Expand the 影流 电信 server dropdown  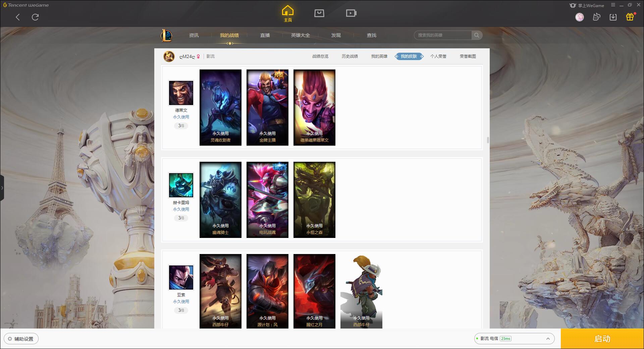tap(514, 339)
